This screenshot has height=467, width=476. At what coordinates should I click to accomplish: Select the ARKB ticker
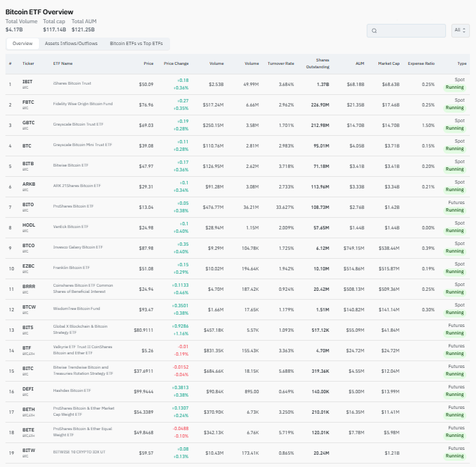pyautogui.click(x=29, y=184)
